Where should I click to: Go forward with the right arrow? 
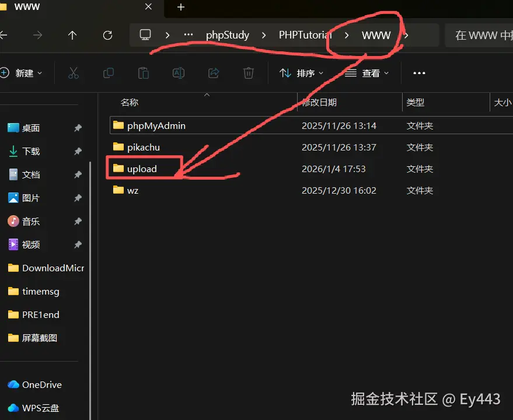click(37, 35)
